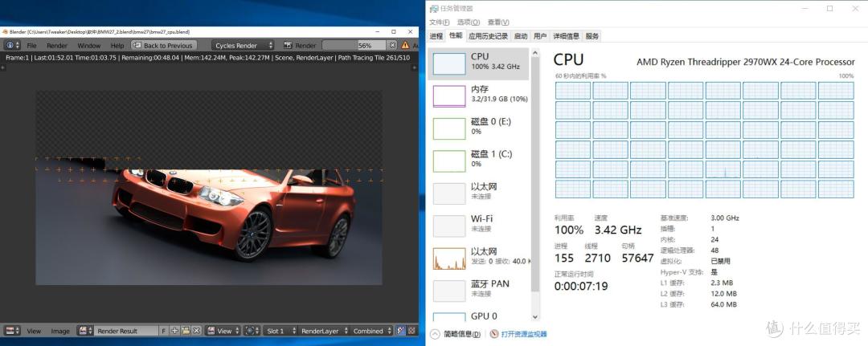This screenshot has width=868, height=346.
Task: Open the Window menu in Blender
Action: click(88, 45)
